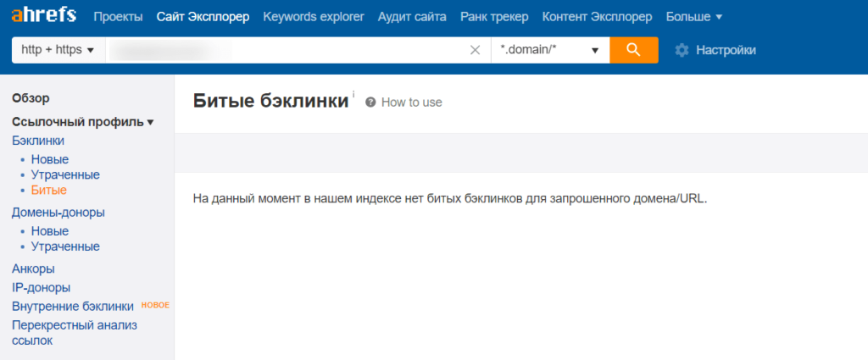868x360 pixels.
Task: Go to Keywords explorer
Action: 314,17
